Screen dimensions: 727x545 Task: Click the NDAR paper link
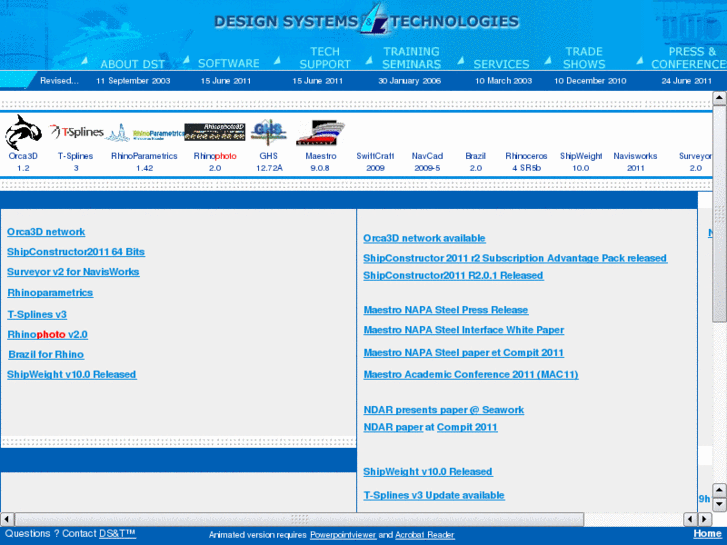(393, 427)
